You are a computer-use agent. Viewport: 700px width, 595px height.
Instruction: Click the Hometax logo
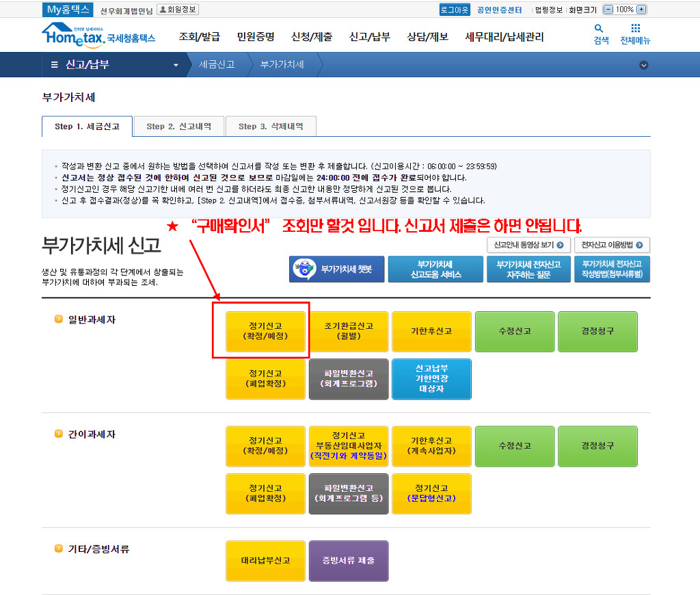98,35
